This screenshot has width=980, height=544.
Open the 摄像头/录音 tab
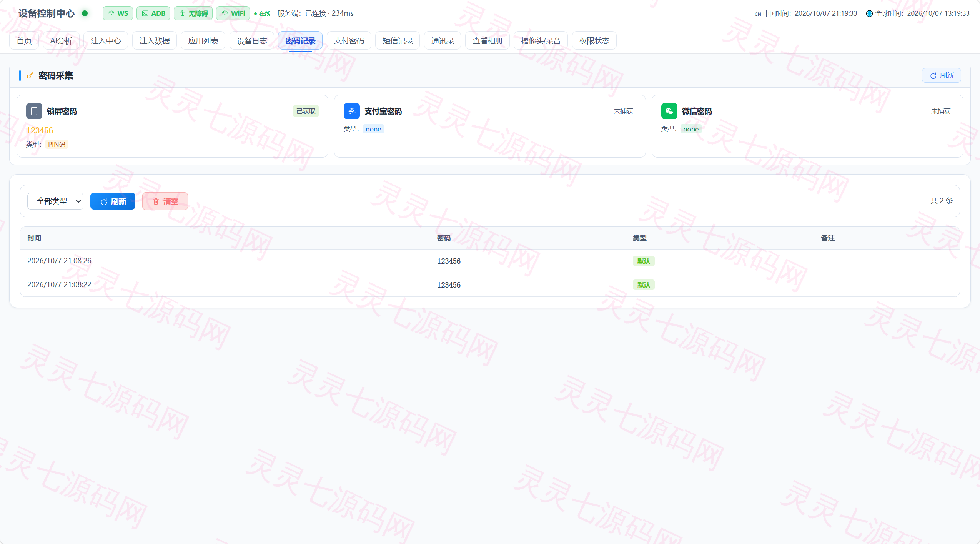click(x=541, y=40)
